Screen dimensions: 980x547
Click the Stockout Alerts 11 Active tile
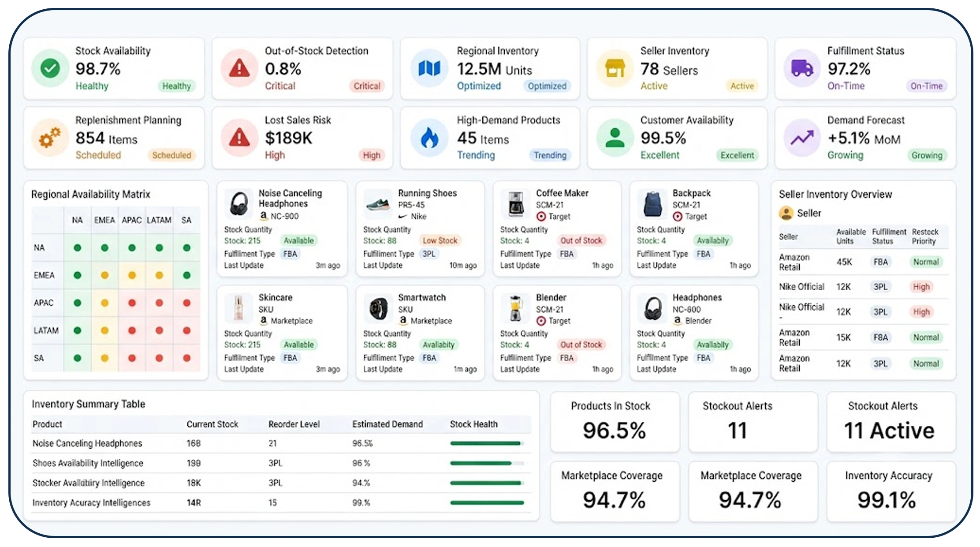[x=891, y=422]
